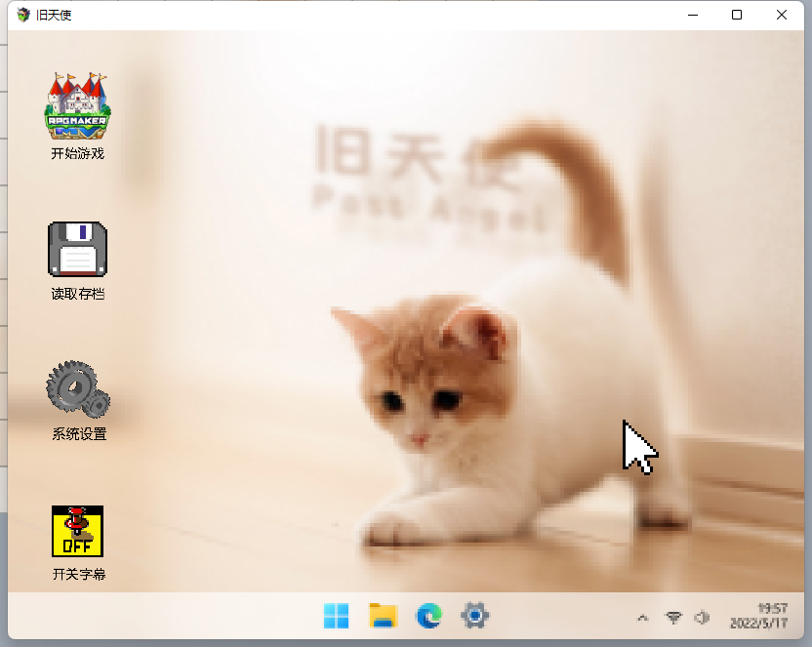
Task: Click the 旧天使 app icon in title bar
Action: [x=23, y=15]
